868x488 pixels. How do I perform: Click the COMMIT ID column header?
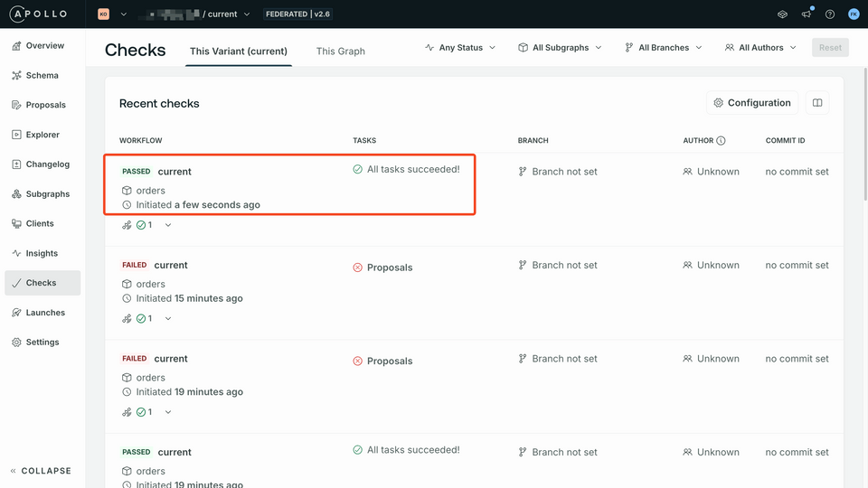point(785,141)
